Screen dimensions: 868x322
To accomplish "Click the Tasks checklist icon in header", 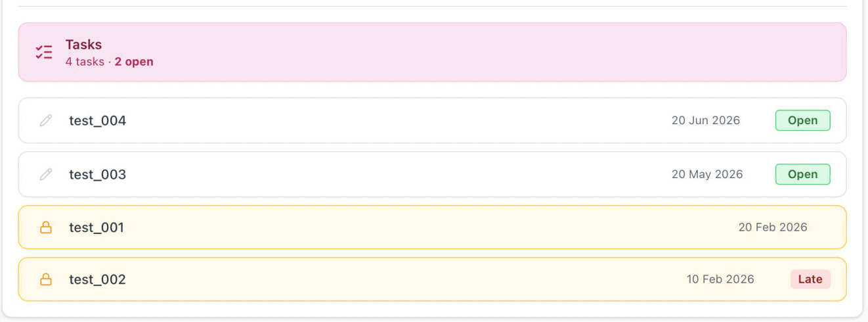I will pyautogui.click(x=44, y=53).
